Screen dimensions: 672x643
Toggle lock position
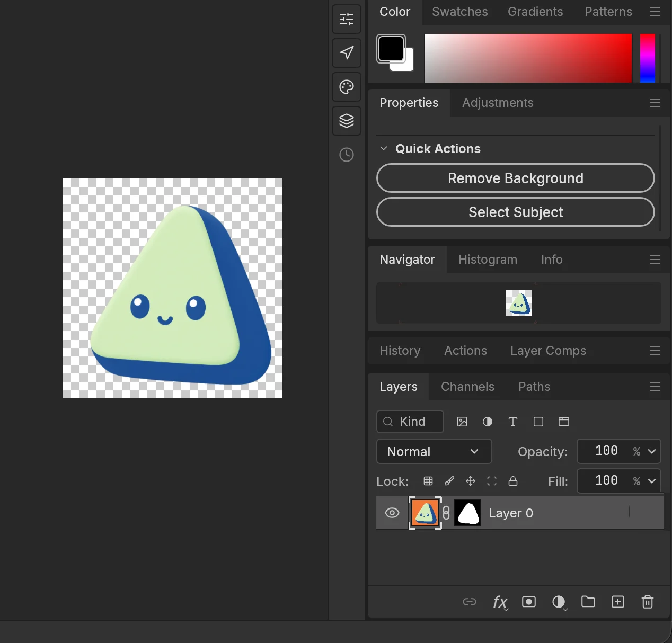tap(471, 481)
